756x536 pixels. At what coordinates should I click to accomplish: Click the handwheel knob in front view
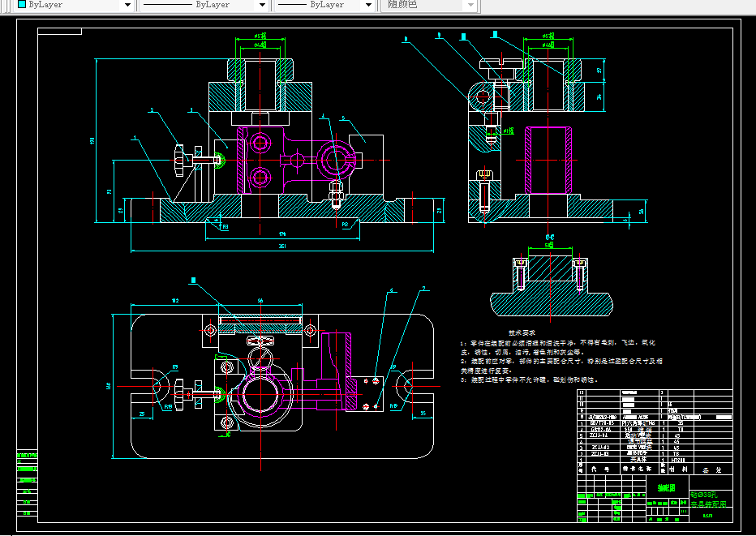click(179, 160)
